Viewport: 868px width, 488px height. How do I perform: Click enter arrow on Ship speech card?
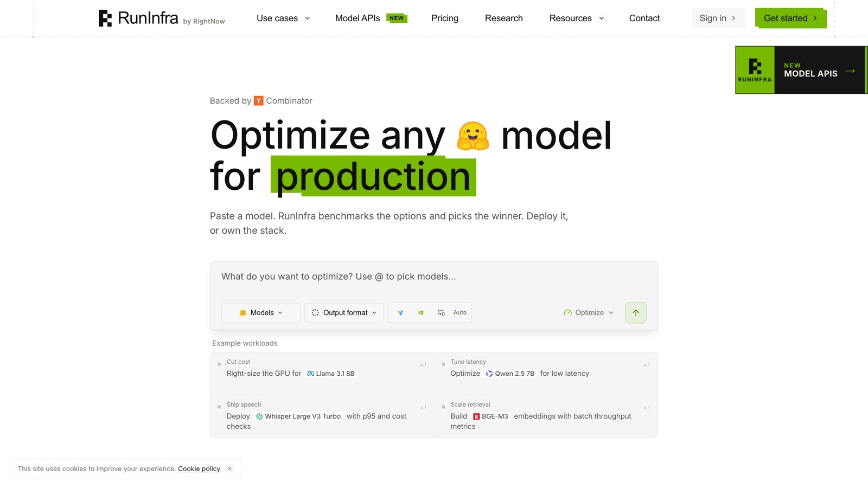(423, 407)
